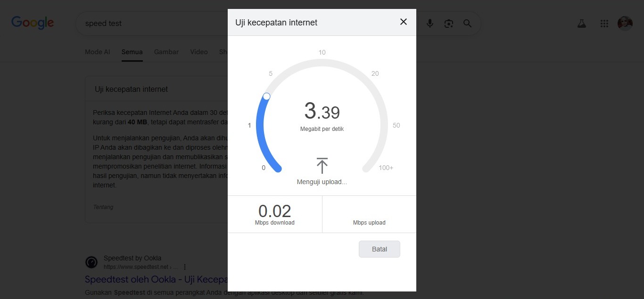The height and width of the screenshot is (299, 644).
Task: Click the magnifying glass search icon
Action: click(x=467, y=23)
